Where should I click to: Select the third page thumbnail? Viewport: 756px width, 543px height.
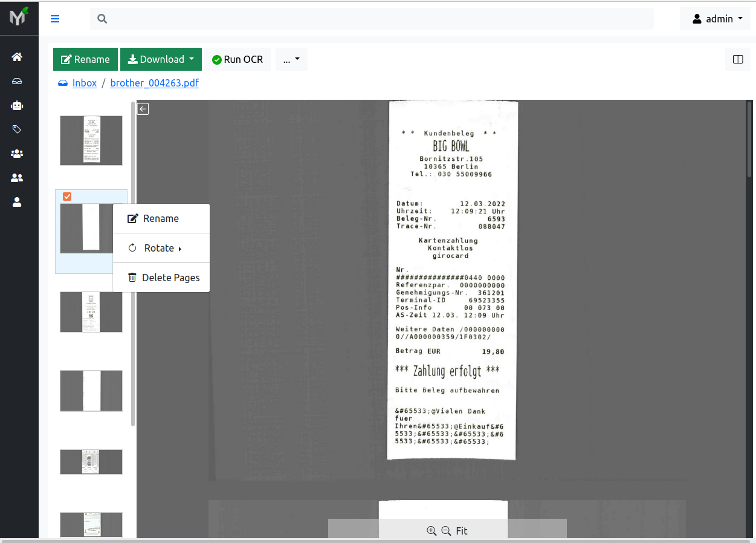(91, 312)
